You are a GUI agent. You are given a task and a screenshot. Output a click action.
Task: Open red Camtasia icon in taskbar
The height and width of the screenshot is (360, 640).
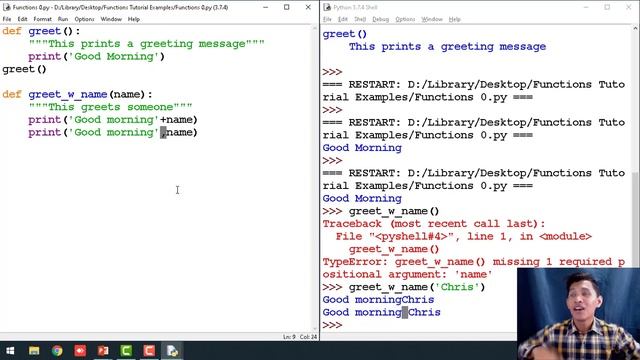(149, 351)
